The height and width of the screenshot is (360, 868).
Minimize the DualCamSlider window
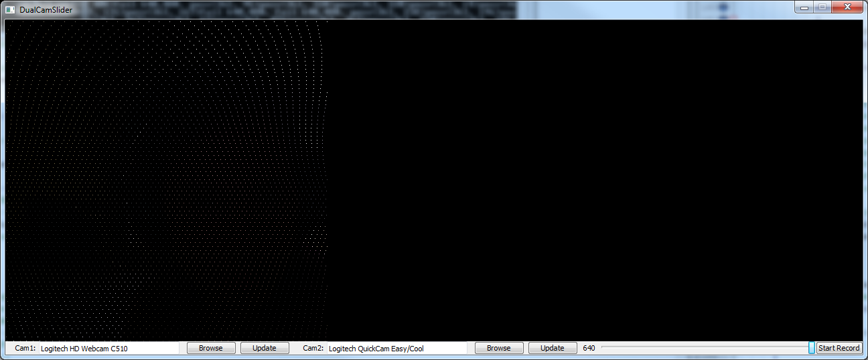pyautogui.click(x=803, y=7)
